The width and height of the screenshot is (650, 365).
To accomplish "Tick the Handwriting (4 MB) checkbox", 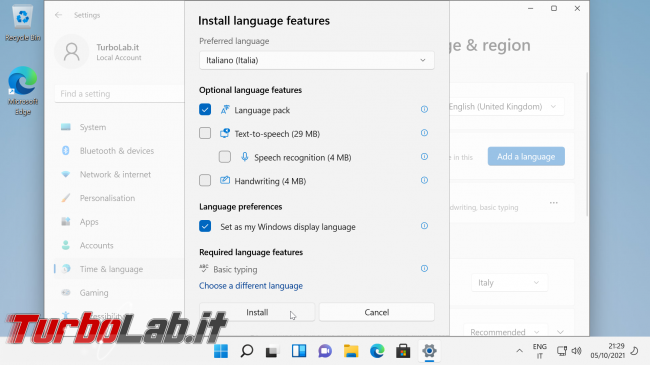I will coord(205,180).
